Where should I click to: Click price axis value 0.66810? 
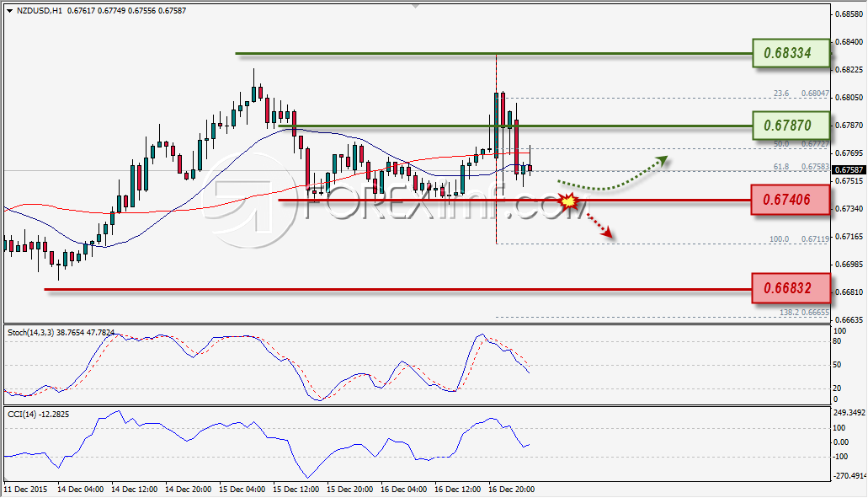[x=849, y=292]
